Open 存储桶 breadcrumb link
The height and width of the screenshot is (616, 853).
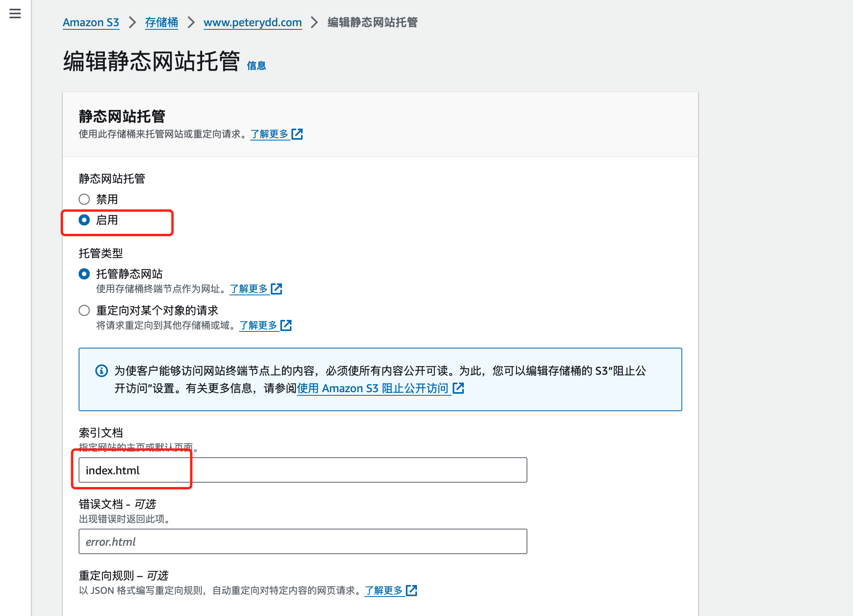(161, 23)
